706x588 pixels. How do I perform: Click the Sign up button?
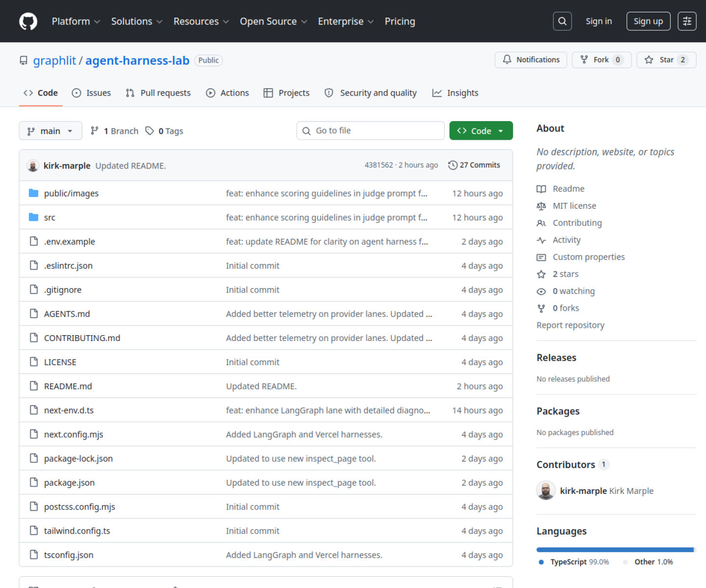[x=648, y=21]
